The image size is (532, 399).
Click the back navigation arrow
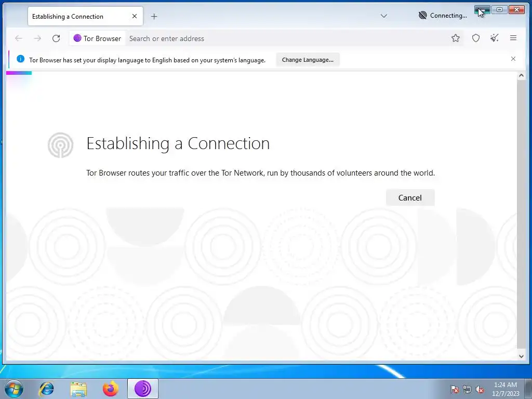coord(19,38)
